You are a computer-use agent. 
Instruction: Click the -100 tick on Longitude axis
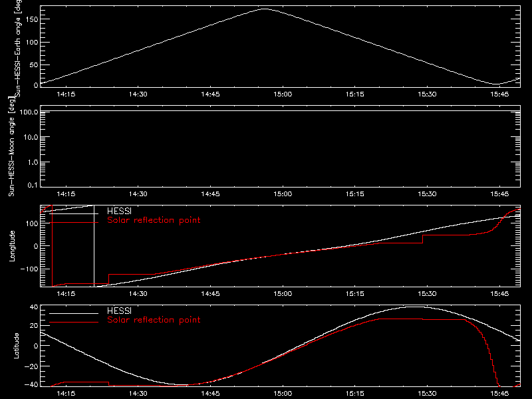click(29, 269)
